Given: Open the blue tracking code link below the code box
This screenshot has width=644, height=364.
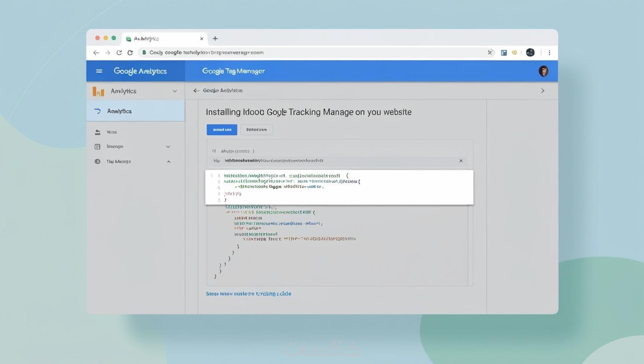Looking at the screenshot, I should point(248,294).
